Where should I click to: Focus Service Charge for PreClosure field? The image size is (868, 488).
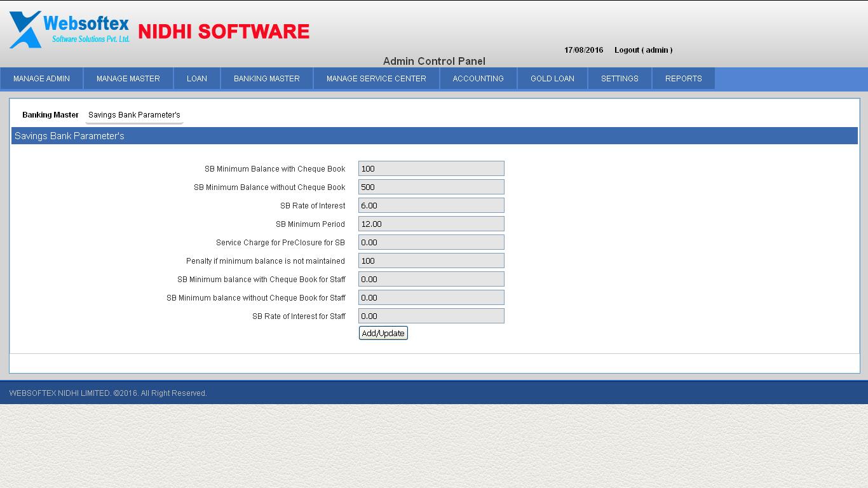[431, 242]
